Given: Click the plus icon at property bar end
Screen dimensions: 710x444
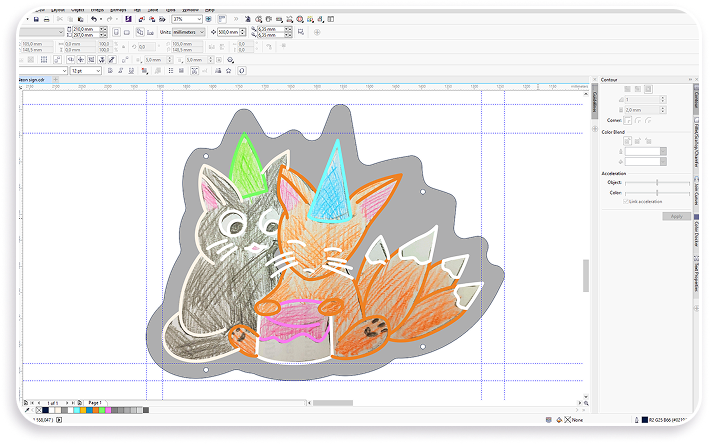Looking at the screenshot, I should click(317, 32).
